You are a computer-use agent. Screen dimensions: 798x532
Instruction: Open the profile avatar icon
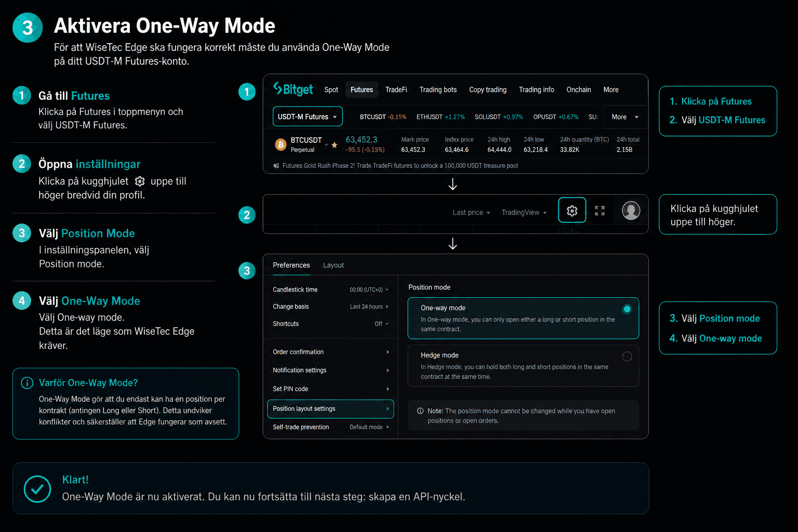631,210
